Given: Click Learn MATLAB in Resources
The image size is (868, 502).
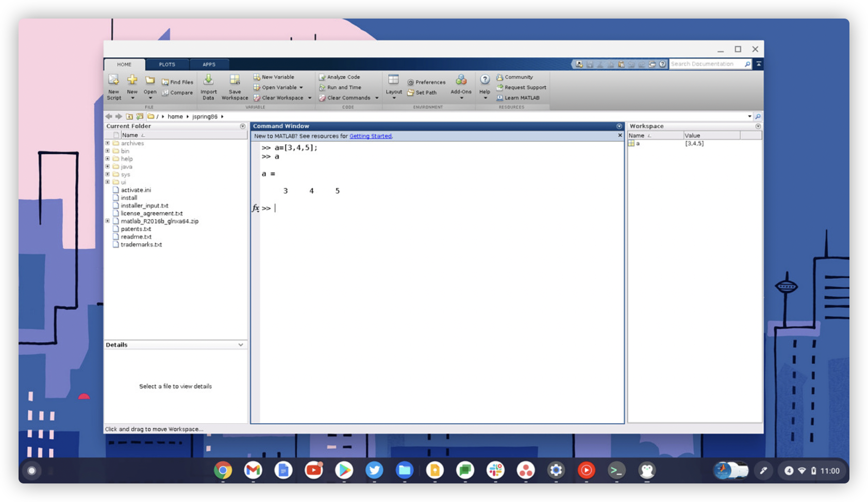Looking at the screenshot, I should [518, 98].
